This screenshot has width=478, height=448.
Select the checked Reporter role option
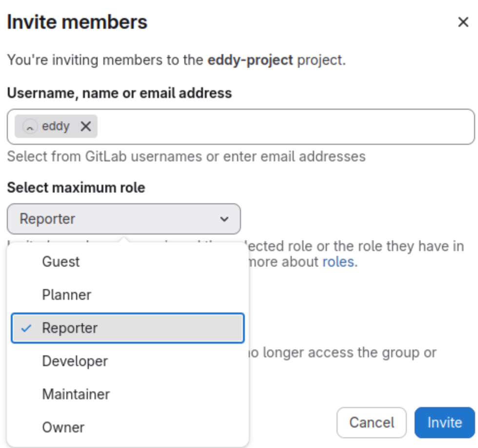coord(128,328)
